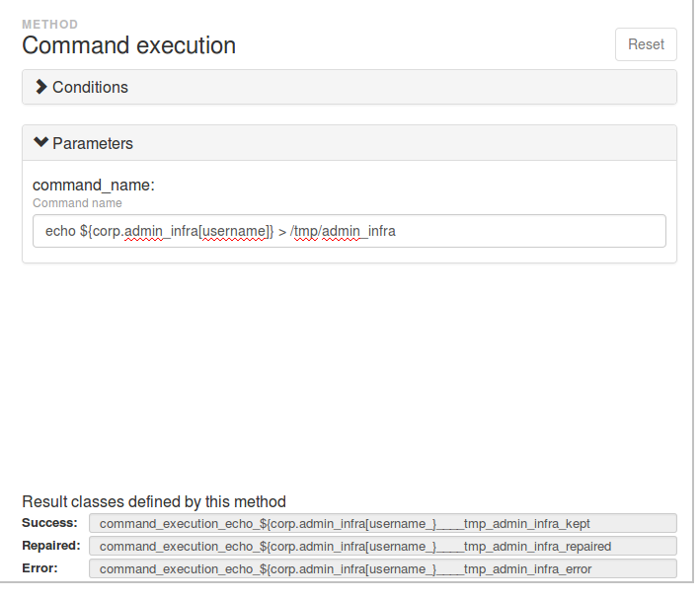Click the "command_name:" parameter label
The width and height of the screenshot is (700, 599).
click(x=94, y=185)
